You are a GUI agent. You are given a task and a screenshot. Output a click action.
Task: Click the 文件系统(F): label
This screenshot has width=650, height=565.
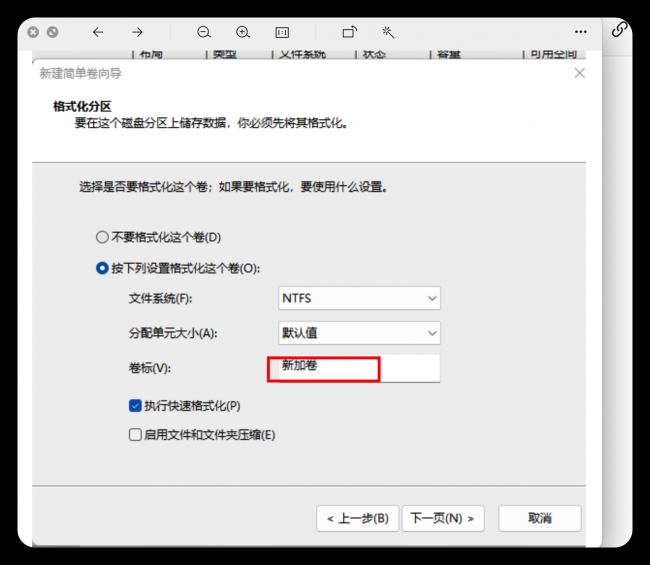pos(160,298)
